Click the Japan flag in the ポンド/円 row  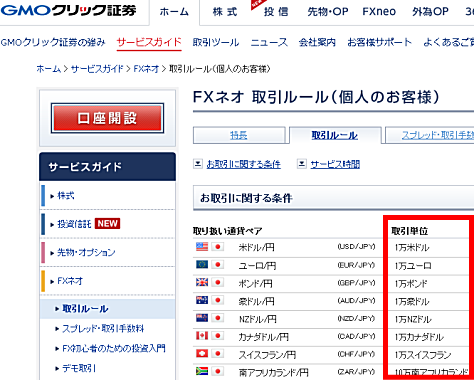coord(218,282)
